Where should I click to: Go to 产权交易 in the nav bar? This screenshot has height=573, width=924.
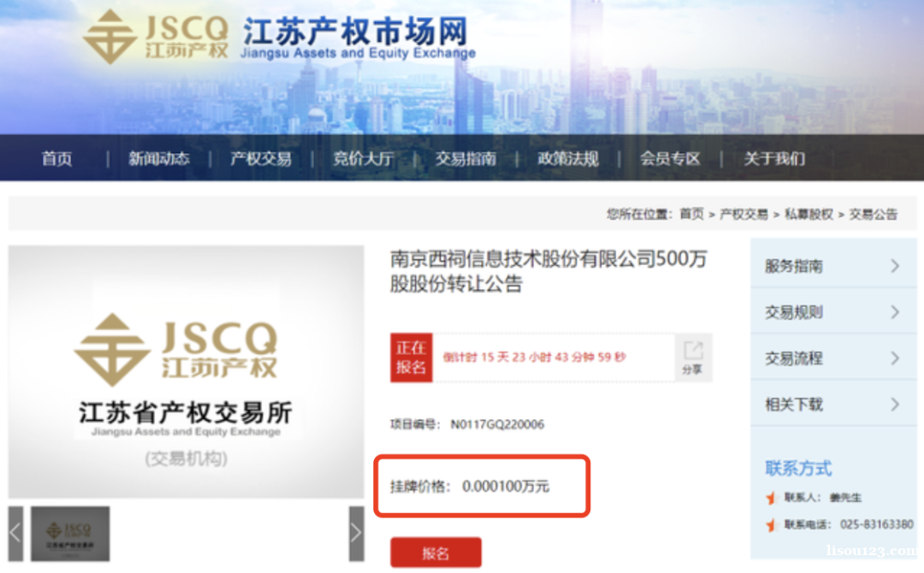coord(261,158)
